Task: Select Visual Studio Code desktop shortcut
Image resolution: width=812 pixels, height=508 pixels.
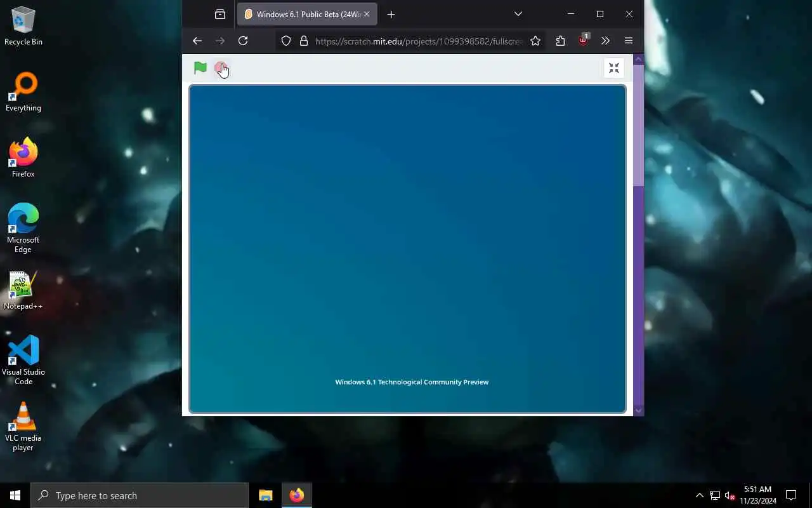Action: 23,360
